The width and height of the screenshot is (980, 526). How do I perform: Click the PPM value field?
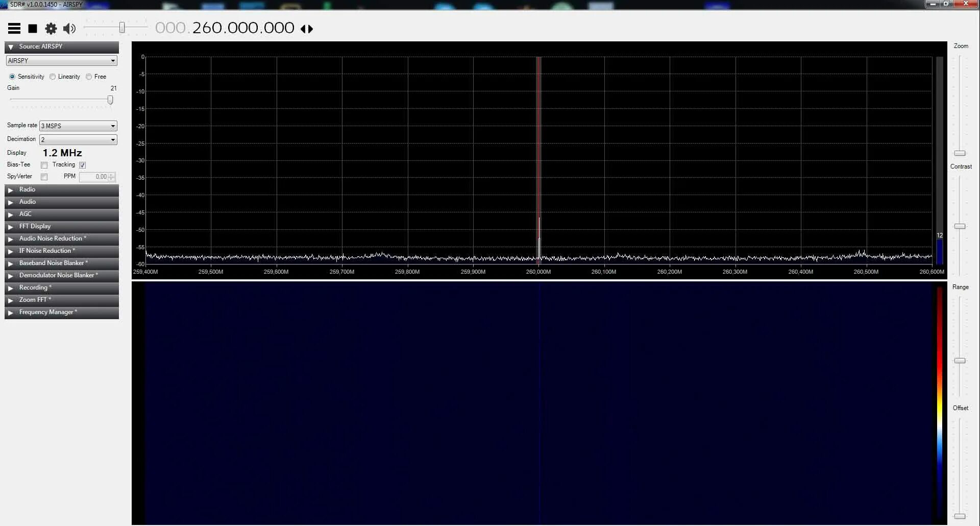coord(94,177)
